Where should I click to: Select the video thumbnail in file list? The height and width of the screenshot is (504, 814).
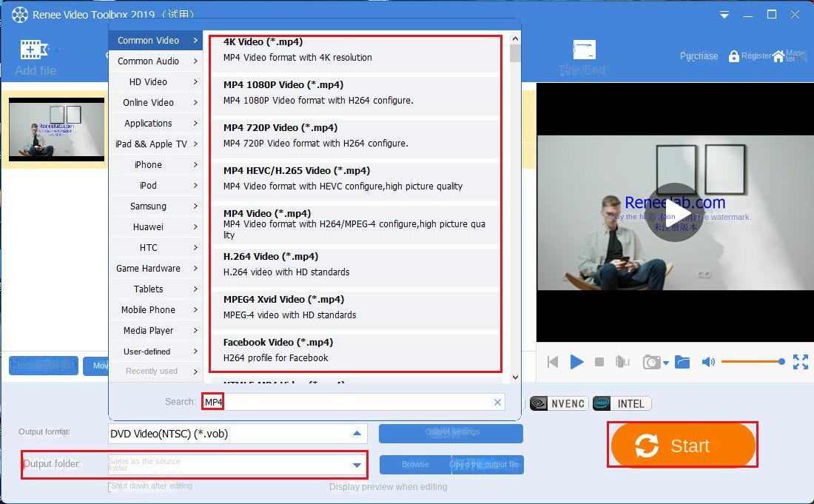coord(56,130)
